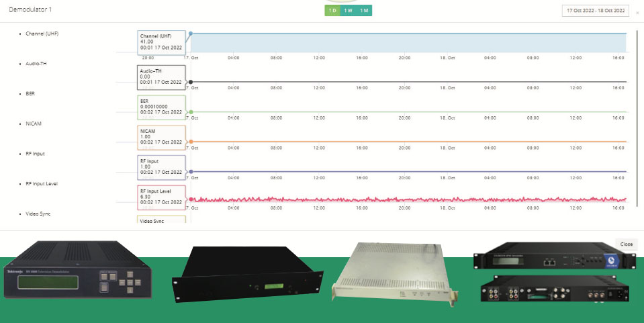
Task: Select Channel (UHF) in the parameter list
Action: click(42, 34)
